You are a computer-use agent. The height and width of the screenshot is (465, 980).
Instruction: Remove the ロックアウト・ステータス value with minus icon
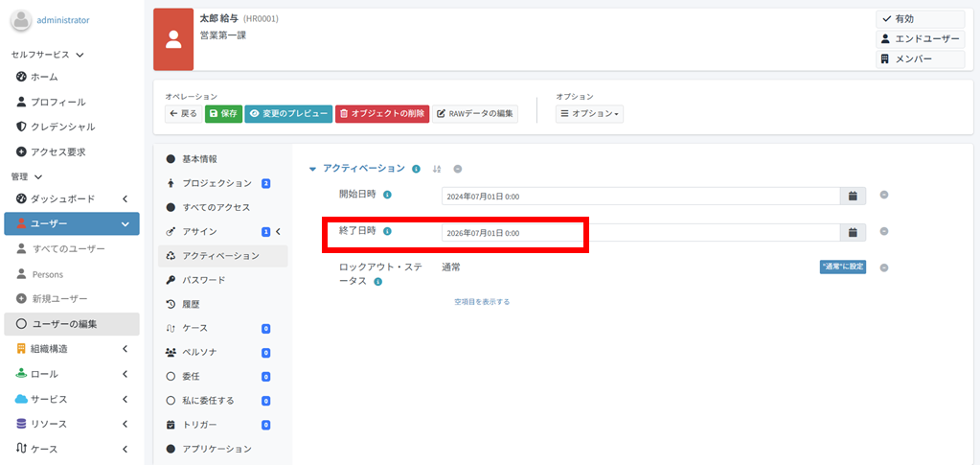click(x=883, y=267)
